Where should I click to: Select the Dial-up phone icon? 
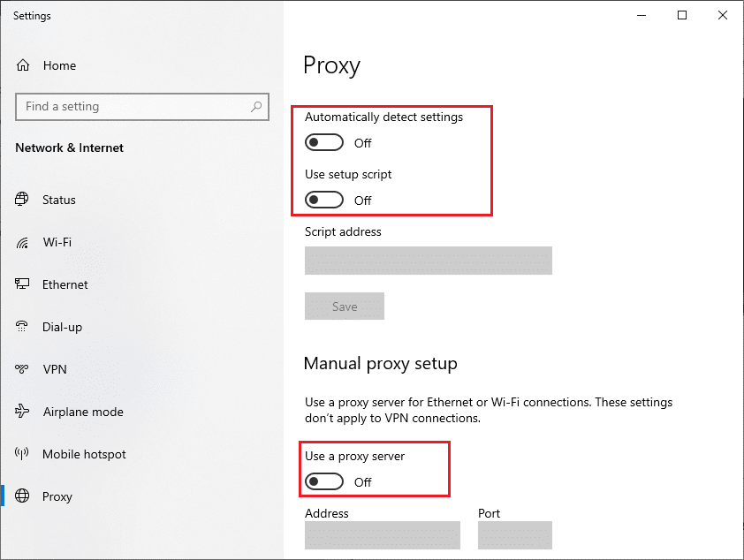[x=20, y=327]
